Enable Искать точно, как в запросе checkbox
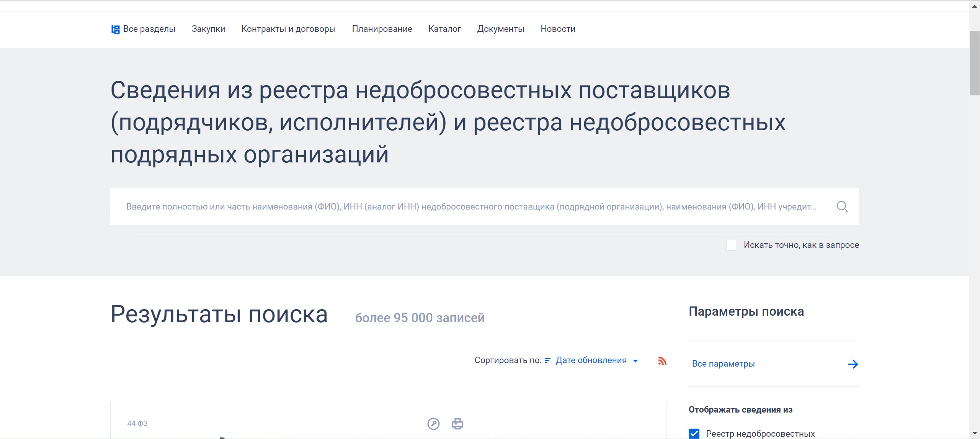Screen dimensions: 980x439 (732, 245)
